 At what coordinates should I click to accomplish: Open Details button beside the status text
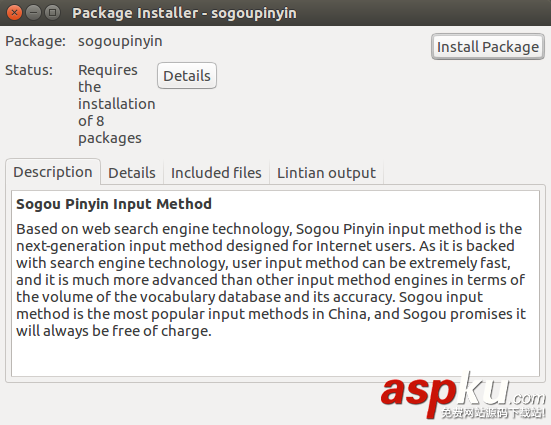187,76
